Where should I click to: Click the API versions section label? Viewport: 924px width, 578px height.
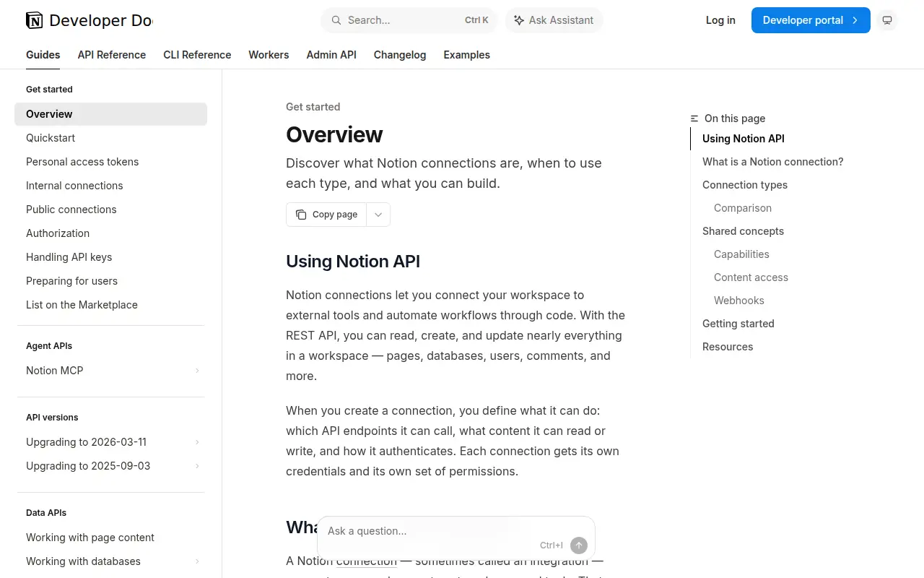tap(52, 418)
